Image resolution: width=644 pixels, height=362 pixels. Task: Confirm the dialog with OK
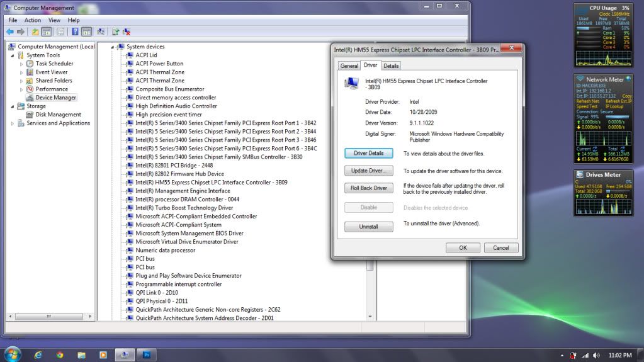pos(463,248)
